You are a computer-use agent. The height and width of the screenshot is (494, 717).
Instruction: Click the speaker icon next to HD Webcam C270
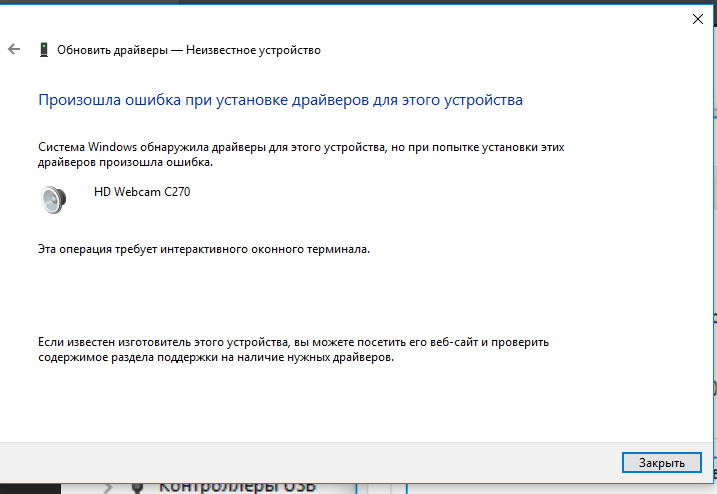(54, 200)
